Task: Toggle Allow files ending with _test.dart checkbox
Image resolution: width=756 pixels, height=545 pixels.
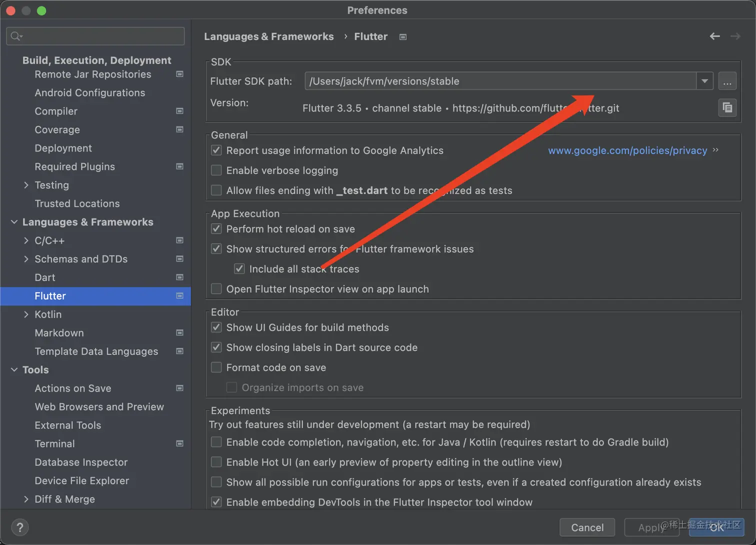Action: click(x=216, y=190)
